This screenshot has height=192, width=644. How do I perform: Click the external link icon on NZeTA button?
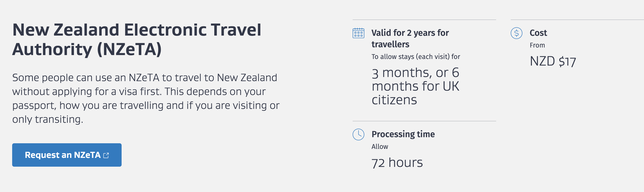[x=106, y=155]
